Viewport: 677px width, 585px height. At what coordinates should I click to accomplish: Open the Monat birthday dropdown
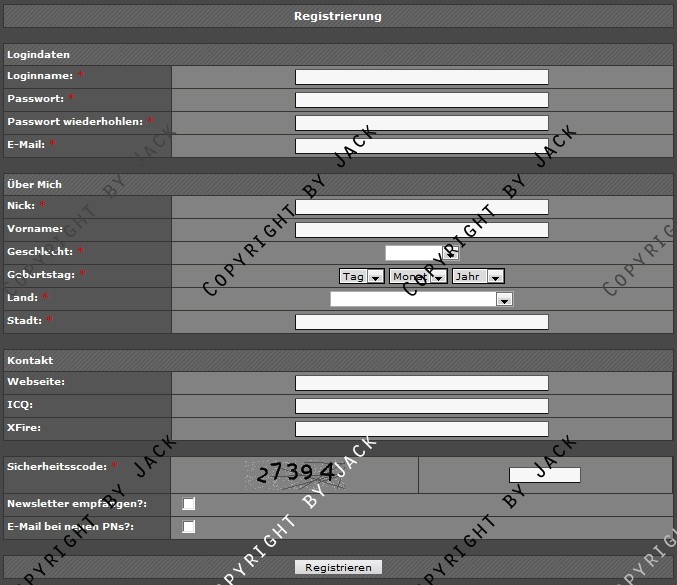pyautogui.click(x=418, y=277)
